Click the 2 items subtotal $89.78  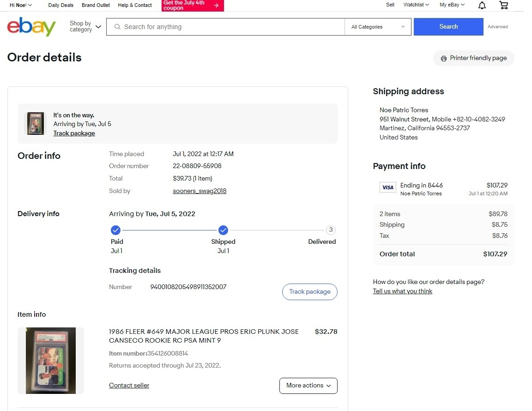coord(498,214)
